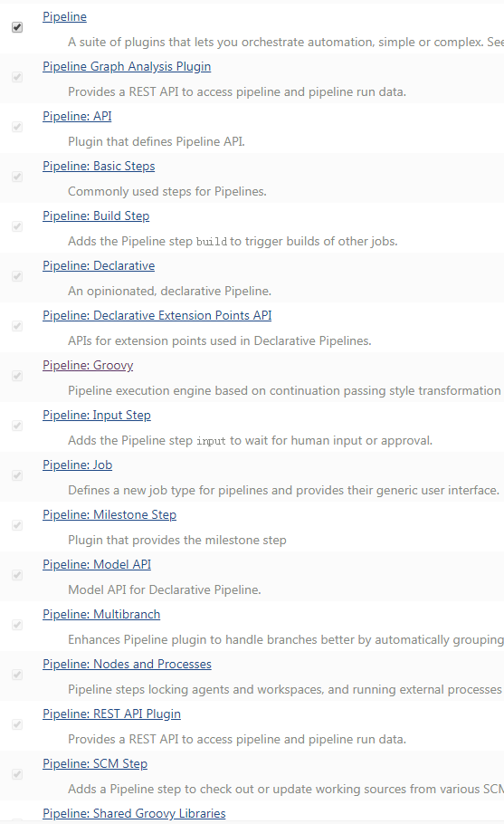
Task: Click the visited Pipeline: Groovy link
Action: click(x=88, y=365)
